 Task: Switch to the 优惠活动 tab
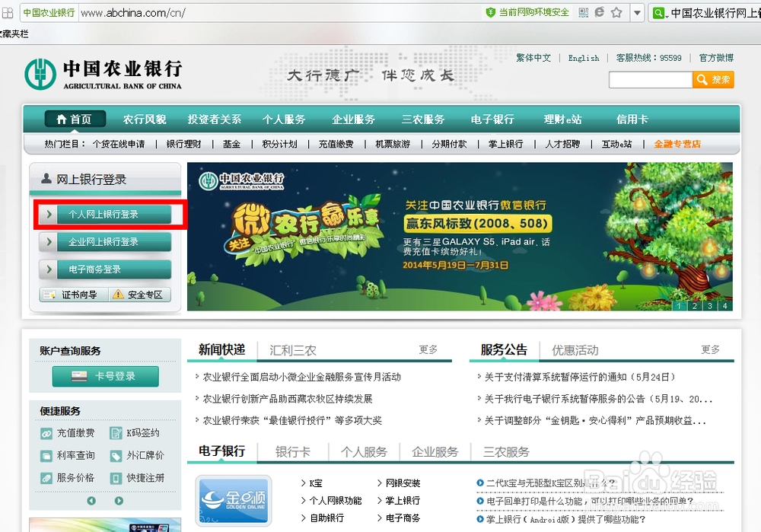pos(575,350)
